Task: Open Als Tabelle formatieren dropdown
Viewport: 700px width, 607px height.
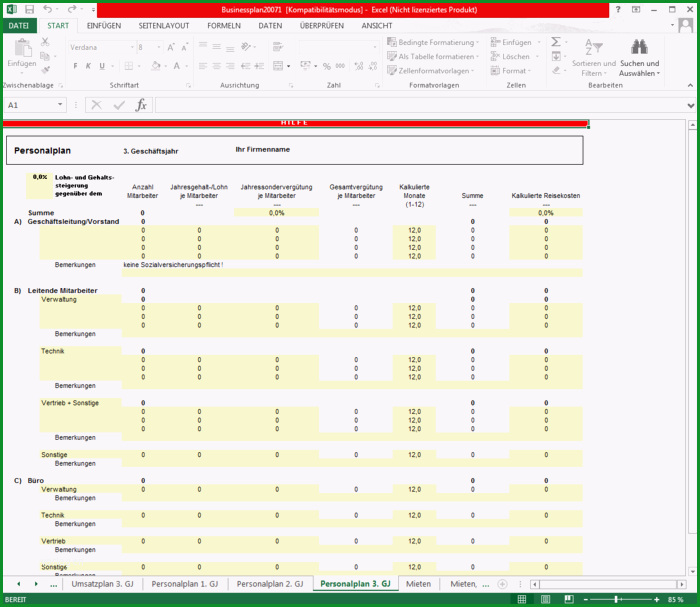Action: [x=433, y=57]
